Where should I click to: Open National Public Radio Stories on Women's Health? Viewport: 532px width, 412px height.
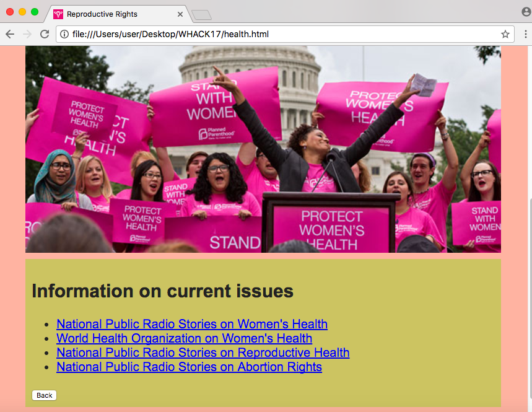click(x=192, y=324)
